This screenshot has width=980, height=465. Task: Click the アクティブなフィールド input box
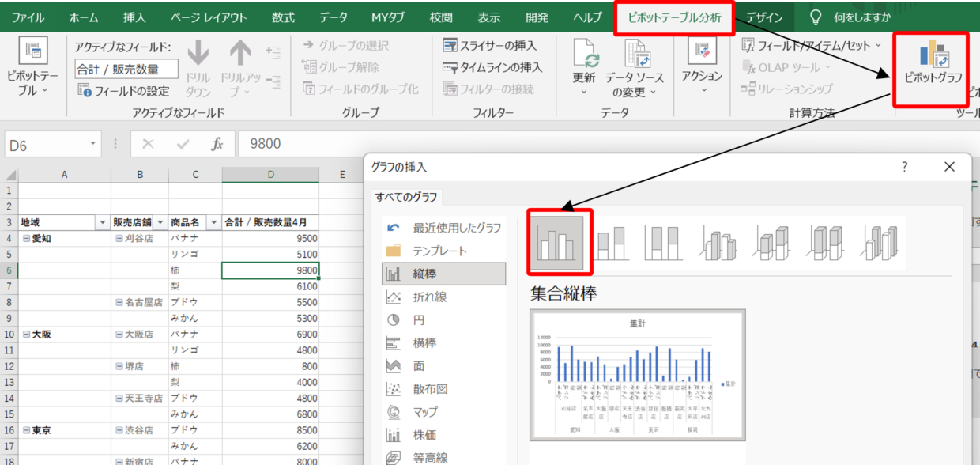click(x=127, y=70)
